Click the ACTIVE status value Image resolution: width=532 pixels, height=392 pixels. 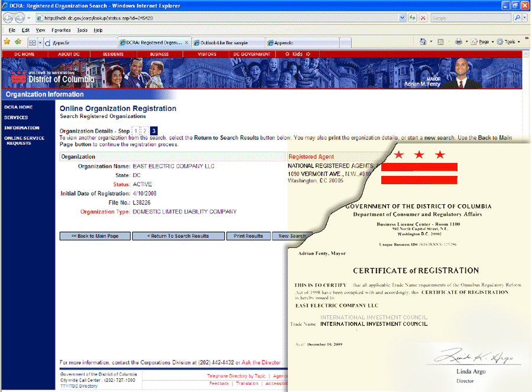pos(142,184)
